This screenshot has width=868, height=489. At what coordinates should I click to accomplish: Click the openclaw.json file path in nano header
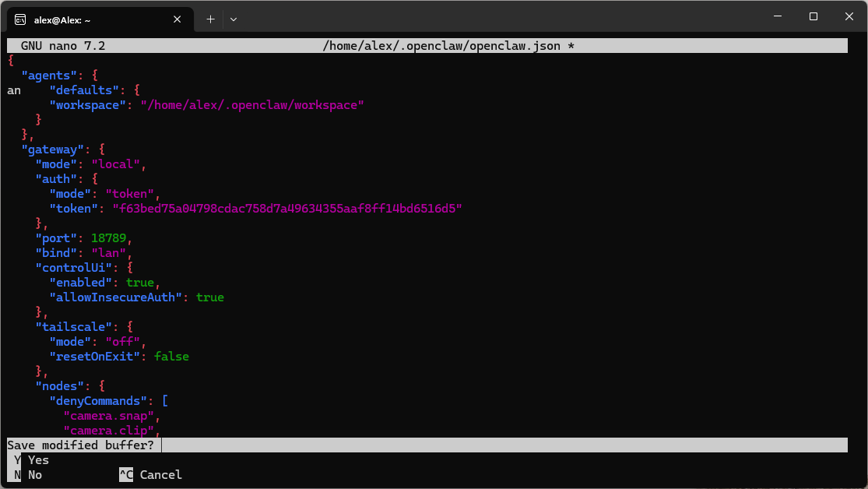[441, 46]
